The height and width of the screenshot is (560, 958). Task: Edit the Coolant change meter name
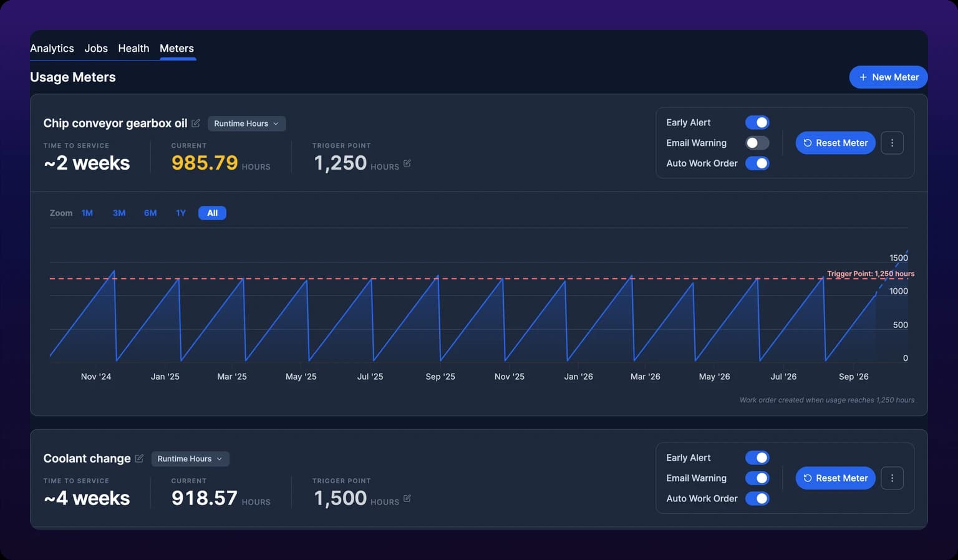point(139,458)
